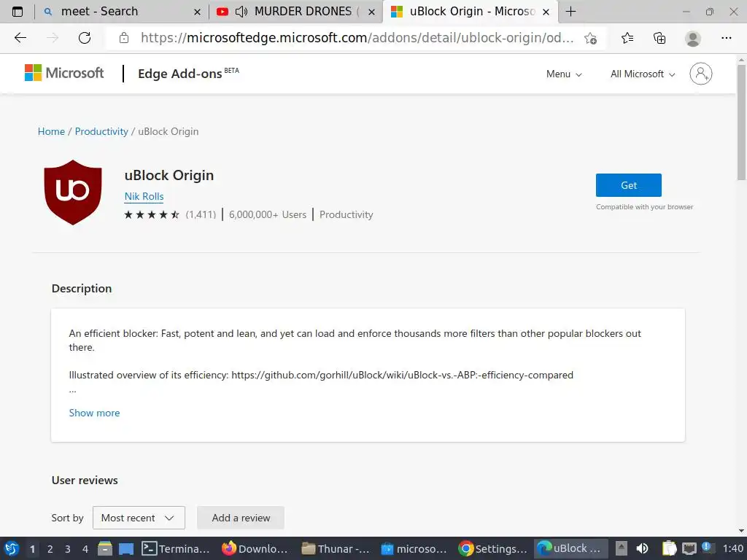Open the notification tray icon

pos(707,548)
